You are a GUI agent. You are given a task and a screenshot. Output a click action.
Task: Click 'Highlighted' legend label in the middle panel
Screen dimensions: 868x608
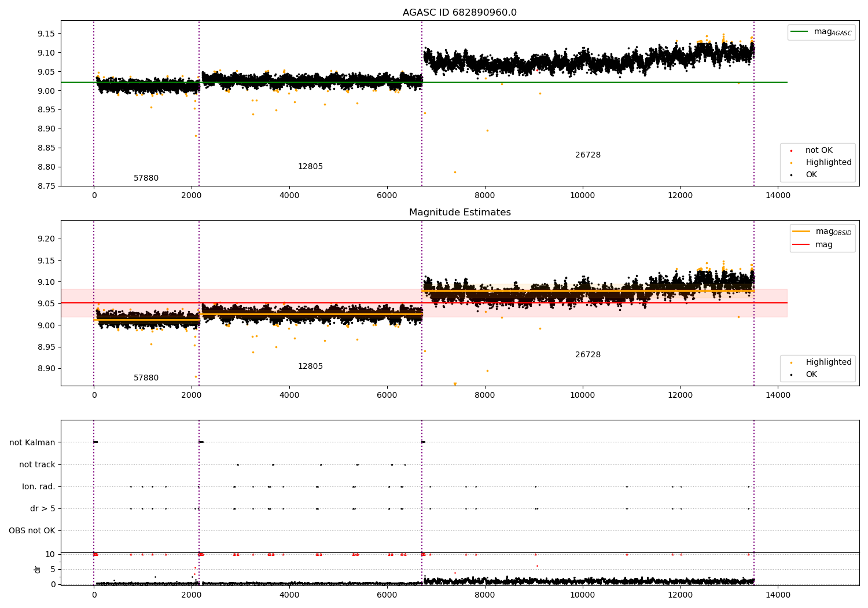pos(828,362)
